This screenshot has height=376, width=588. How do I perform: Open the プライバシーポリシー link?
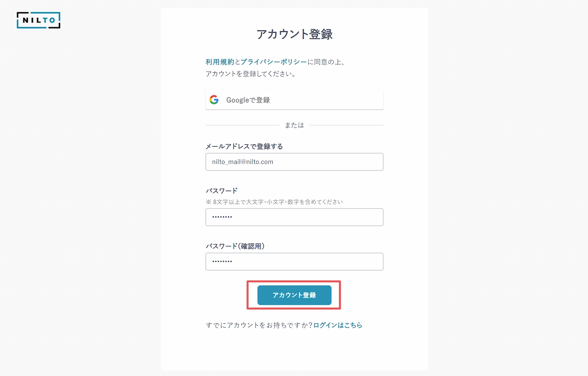274,62
